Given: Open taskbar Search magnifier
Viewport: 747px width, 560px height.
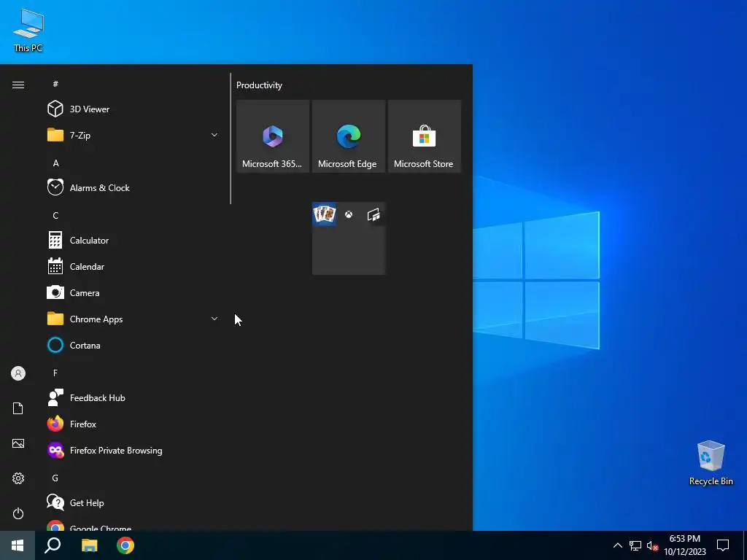Looking at the screenshot, I should (x=53, y=545).
